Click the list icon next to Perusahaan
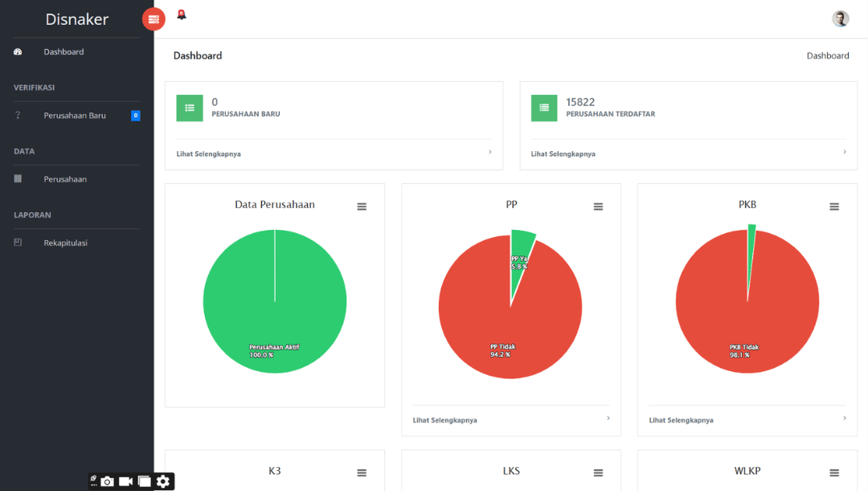 [x=17, y=178]
